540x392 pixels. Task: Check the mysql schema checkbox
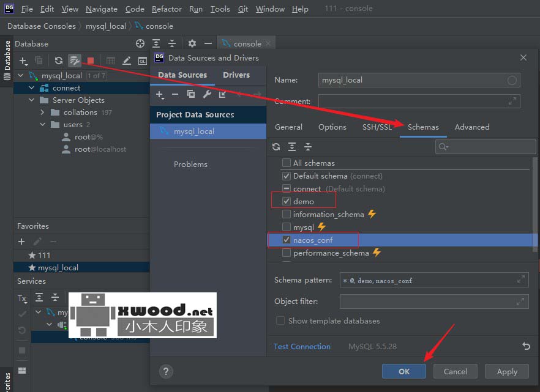(x=286, y=227)
